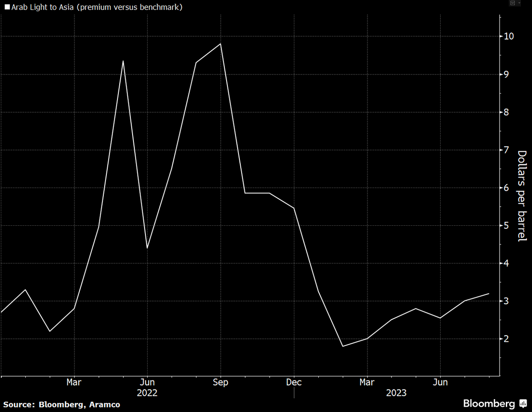Click the white legend square for Arab Light
Image resolution: width=532 pixels, height=412 pixels.
(7, 8)
